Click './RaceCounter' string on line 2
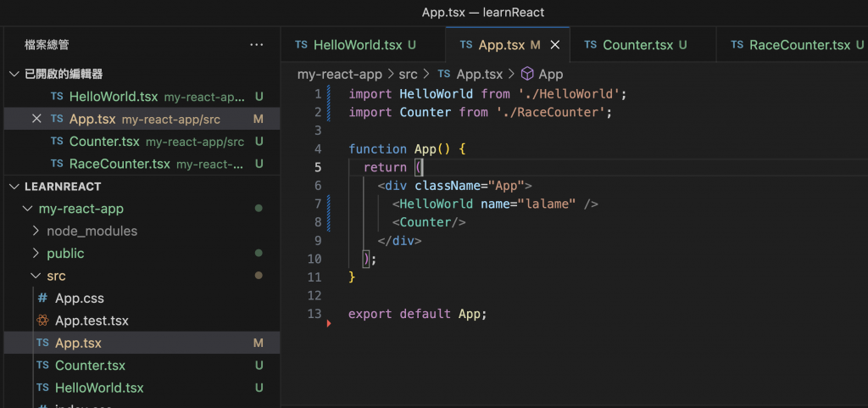 [x=549, y=112]
